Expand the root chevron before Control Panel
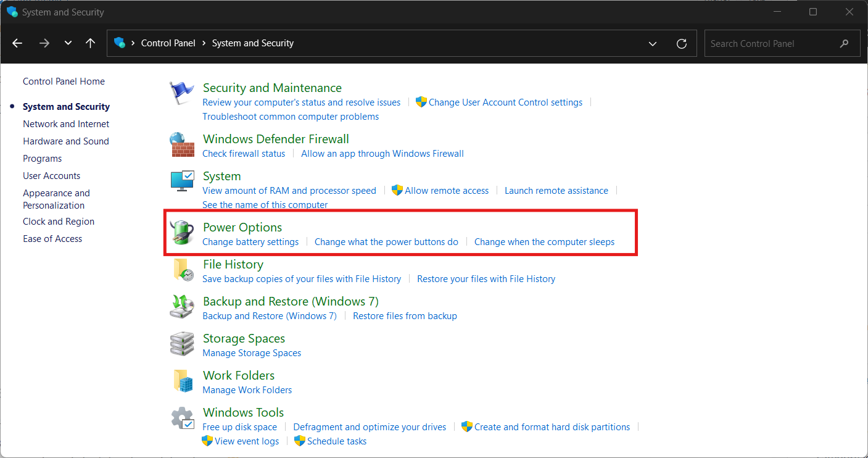 click(x=133, y=43)
